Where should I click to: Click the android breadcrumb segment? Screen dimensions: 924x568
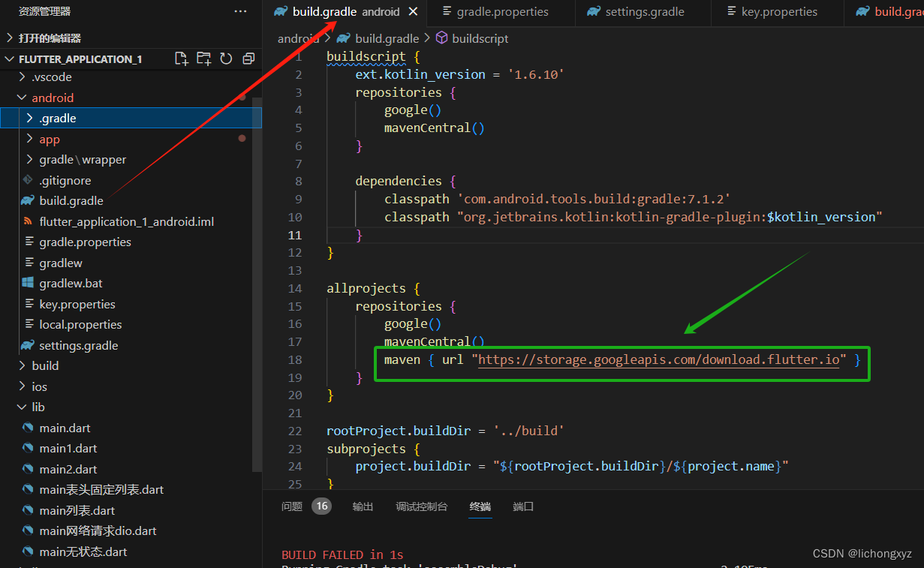coord(298,38)
